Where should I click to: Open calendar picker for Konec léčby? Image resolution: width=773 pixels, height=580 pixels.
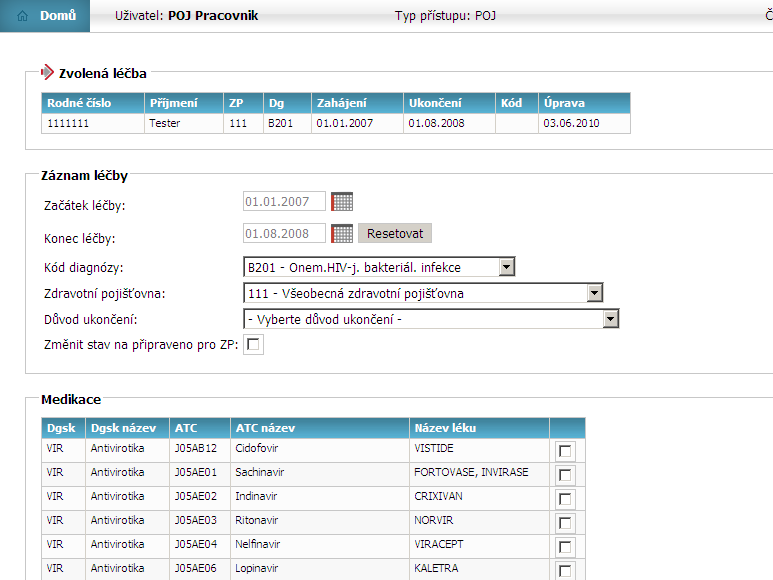[x=343, y=234]
